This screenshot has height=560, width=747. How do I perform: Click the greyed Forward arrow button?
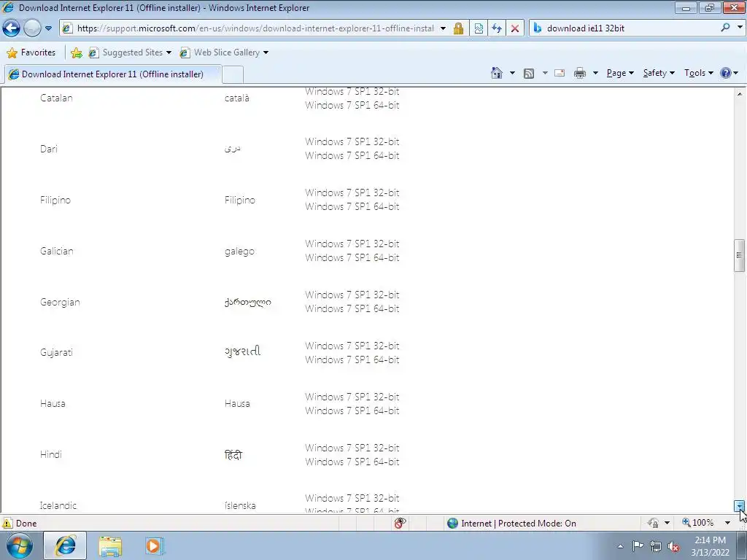tap(32, 28)
